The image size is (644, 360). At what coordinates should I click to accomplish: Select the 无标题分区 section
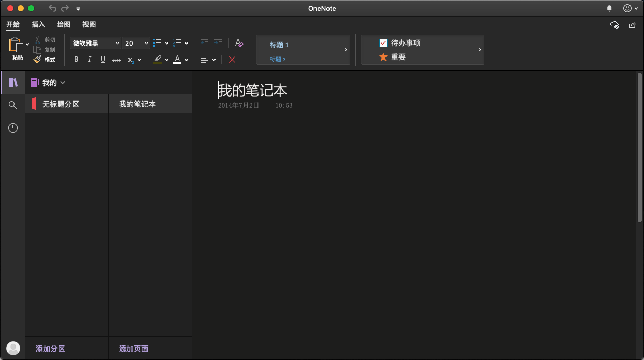(67, 104)
